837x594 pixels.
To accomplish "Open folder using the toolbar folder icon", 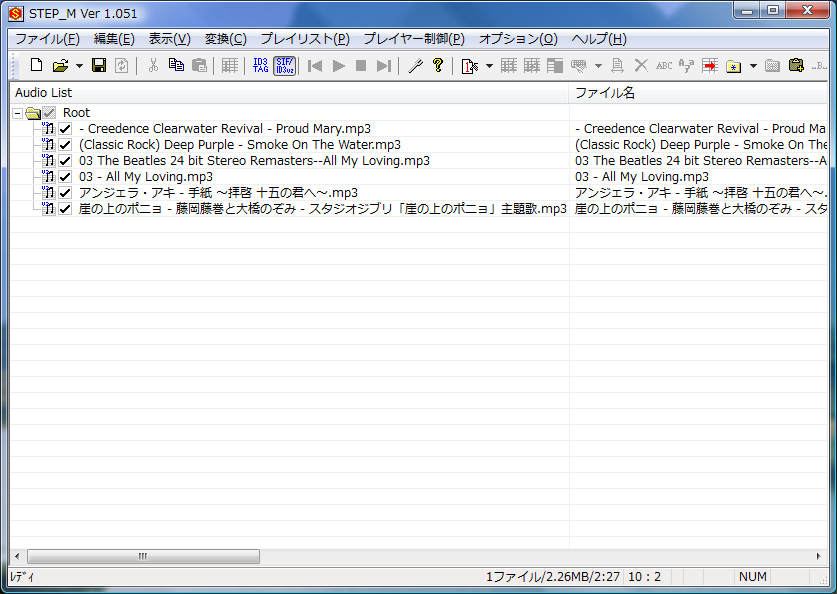I will click(x=61, y=66).
